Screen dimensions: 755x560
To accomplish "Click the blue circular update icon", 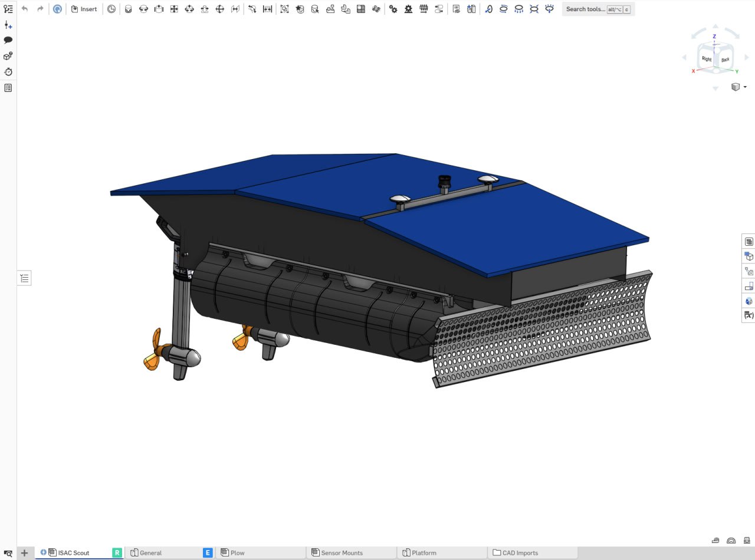I will [57, 9].
